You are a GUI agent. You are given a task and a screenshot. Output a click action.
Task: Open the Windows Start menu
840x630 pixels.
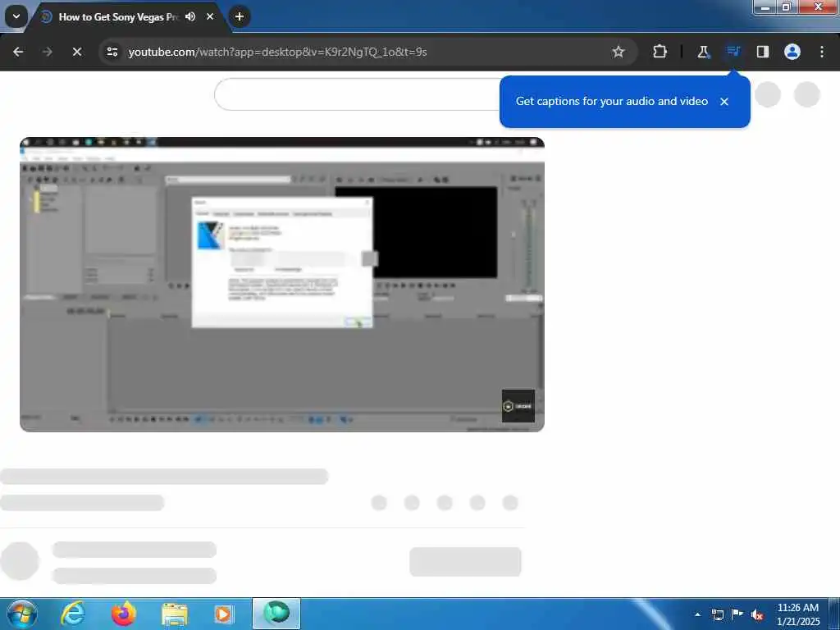click(22, 614)
